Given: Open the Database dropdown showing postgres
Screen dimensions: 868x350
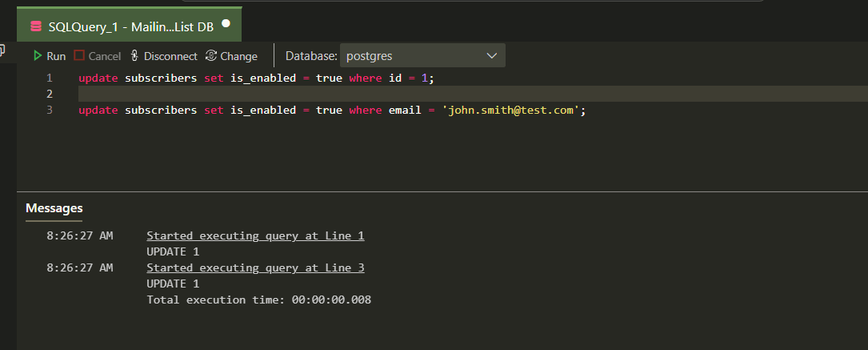Looking at the screenshot, I should 422,56.
